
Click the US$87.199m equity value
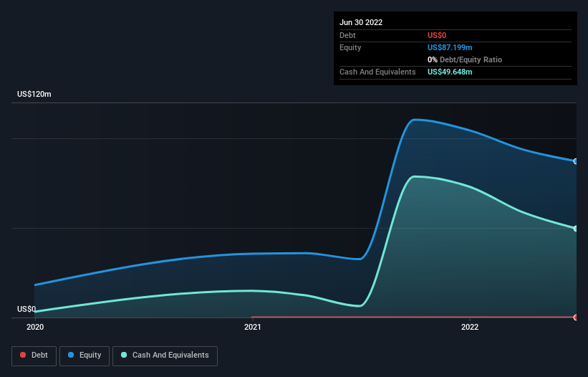coord(450,47)
